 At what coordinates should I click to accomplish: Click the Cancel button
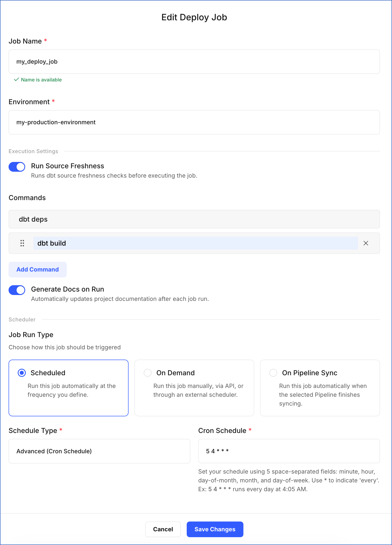pos(163,529)
